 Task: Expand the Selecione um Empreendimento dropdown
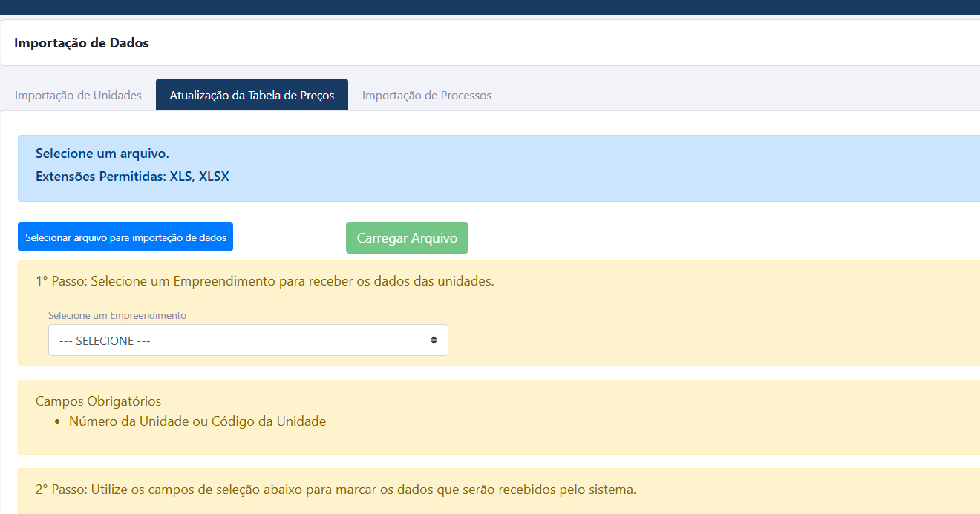pyautogui.click(x=247, y=340)
